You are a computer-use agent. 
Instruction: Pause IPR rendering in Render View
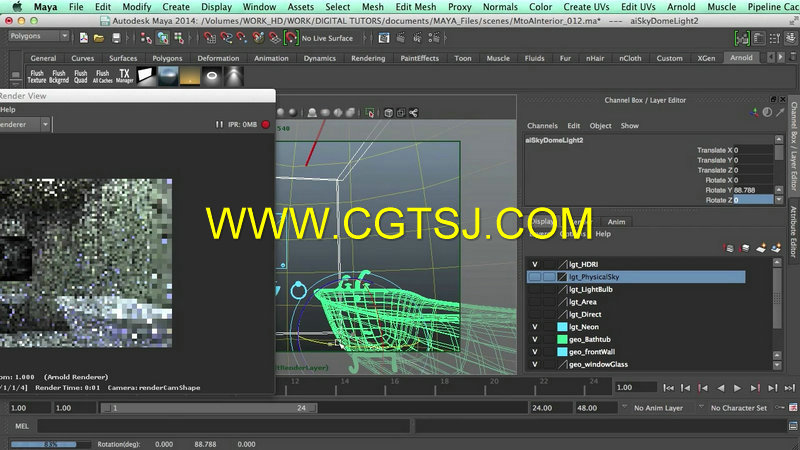219,124
